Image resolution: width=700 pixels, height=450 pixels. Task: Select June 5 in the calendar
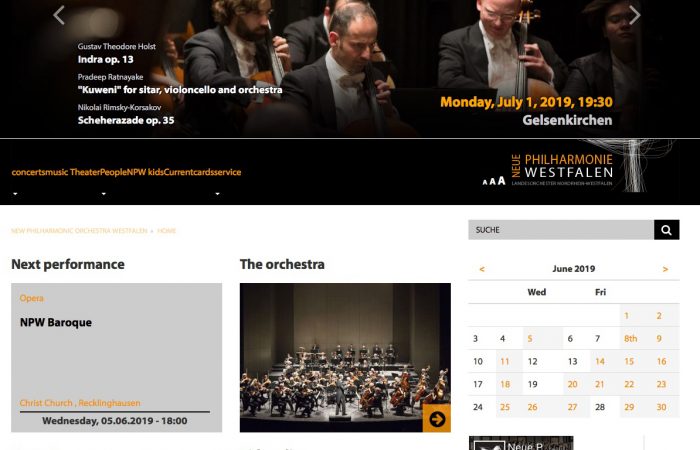pos(530,338)
